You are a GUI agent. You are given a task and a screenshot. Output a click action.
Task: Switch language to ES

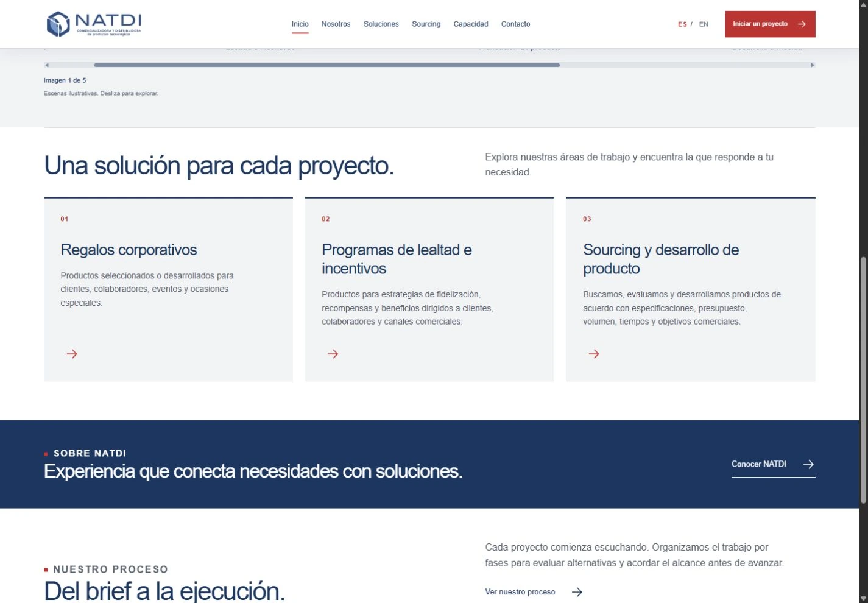[682, 24]
